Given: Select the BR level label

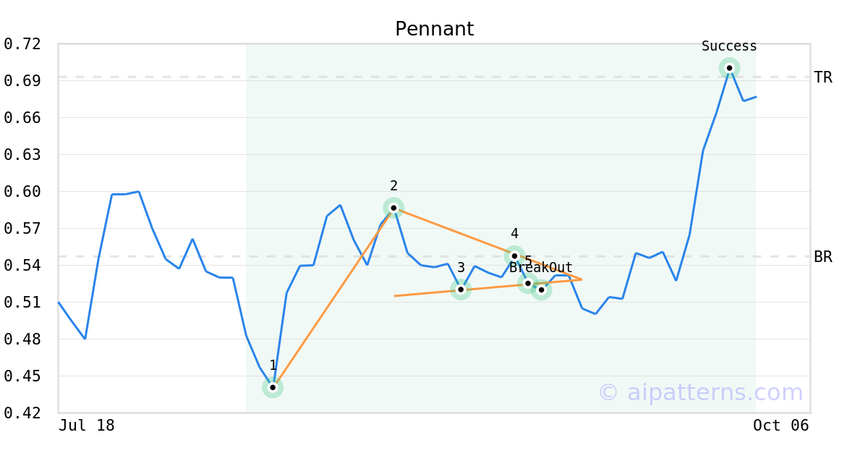Looking at the screenshot, I should pyautogui.click(x=823, y=257).
